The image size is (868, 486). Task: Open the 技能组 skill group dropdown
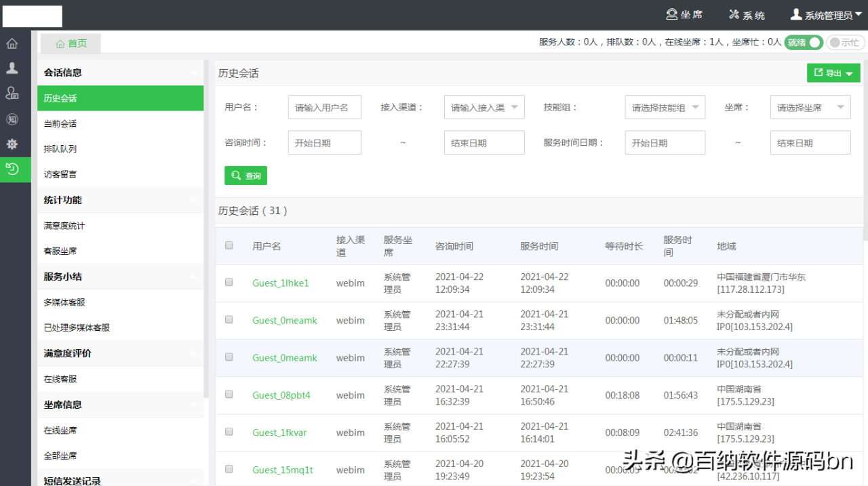coord(665,107)
